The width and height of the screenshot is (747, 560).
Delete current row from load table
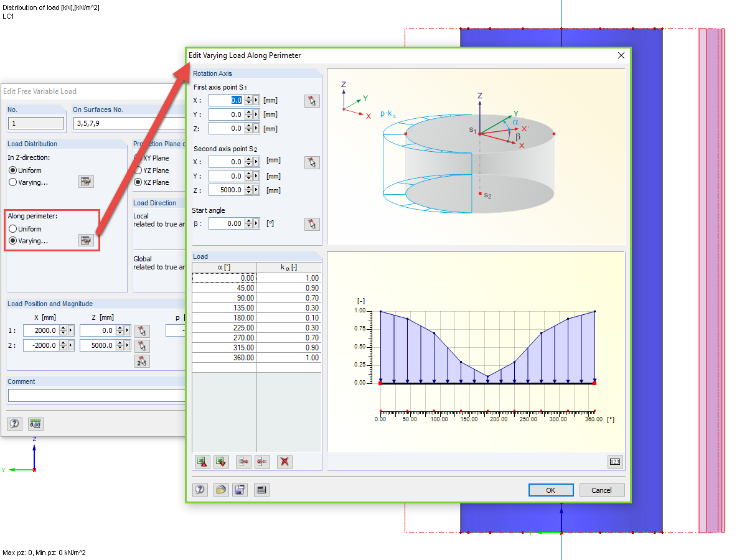coord(261,462)
